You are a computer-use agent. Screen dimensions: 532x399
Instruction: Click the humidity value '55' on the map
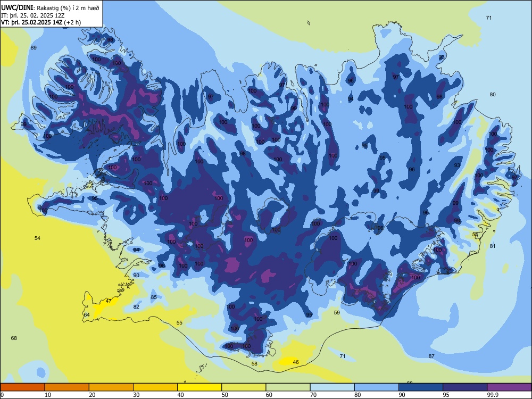(x=179, y=323)
